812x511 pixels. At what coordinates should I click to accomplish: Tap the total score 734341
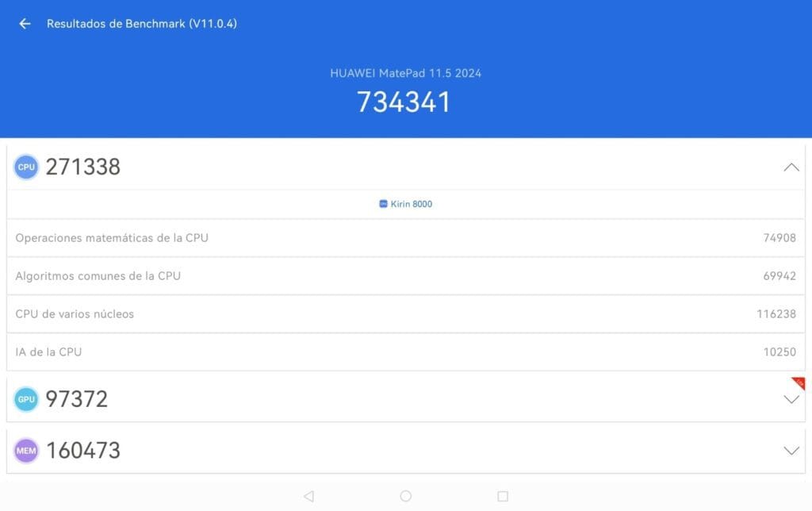click(x=404, y=102)
